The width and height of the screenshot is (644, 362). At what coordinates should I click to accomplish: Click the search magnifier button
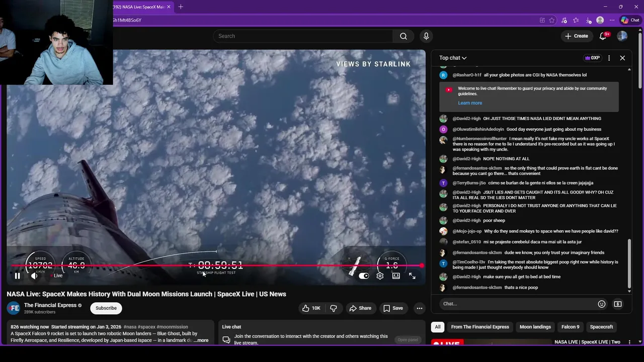[404, 36]
